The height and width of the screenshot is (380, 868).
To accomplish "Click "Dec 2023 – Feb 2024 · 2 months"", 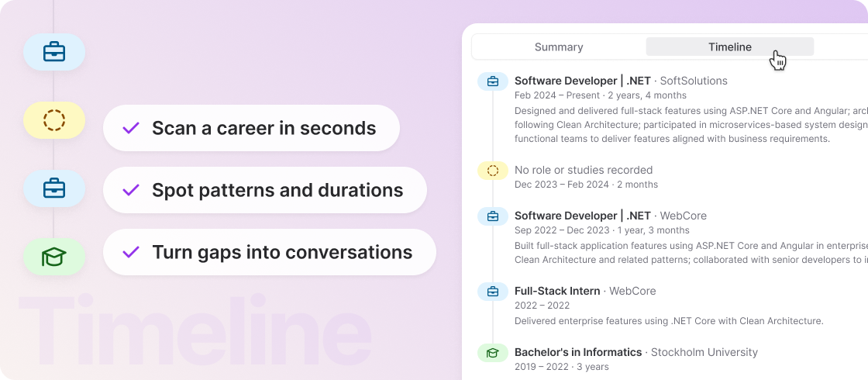I will point(586,185).
